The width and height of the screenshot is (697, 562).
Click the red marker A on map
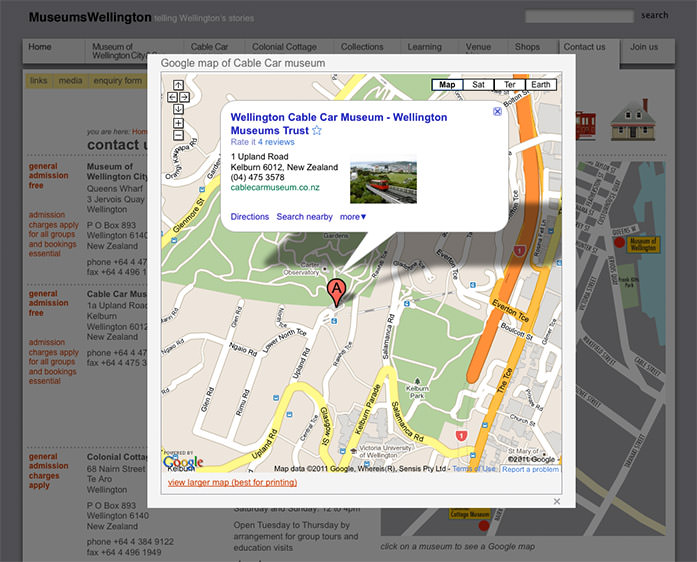(336, 292)
